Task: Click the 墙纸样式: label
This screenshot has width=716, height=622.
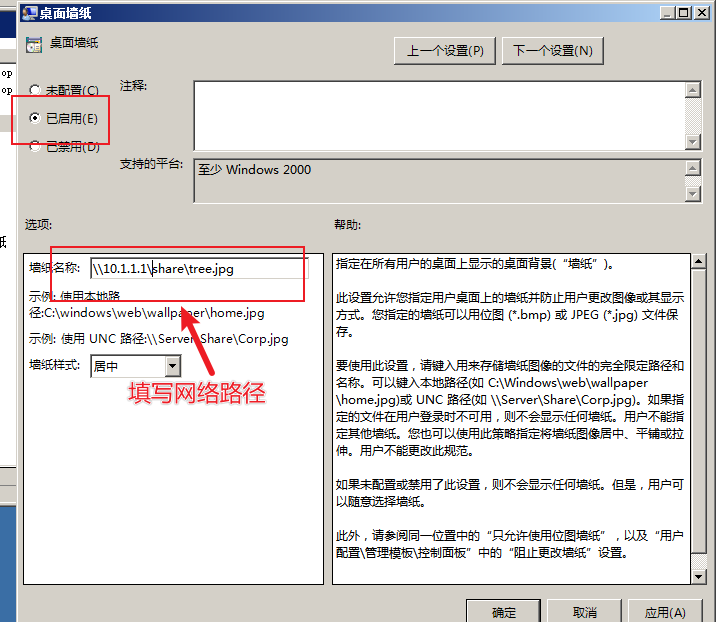Action: click(54, 365)
